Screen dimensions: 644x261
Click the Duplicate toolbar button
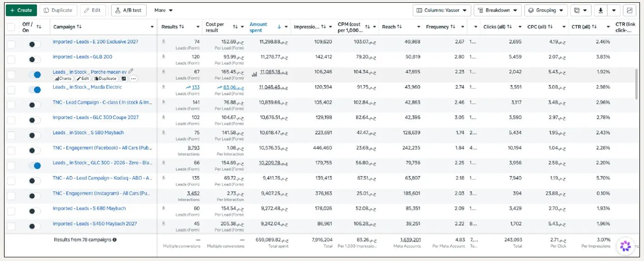pyautogui.click(x=58, y=10)
